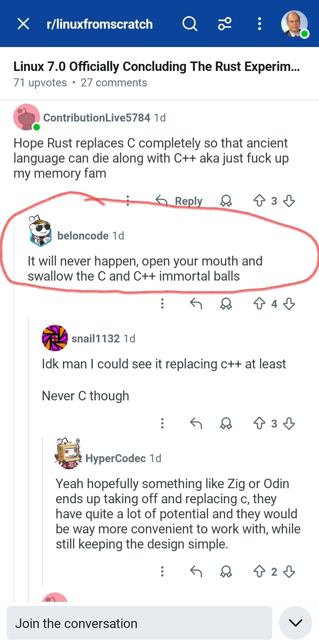Image resolution: width=319 pixels, height=644 pixels.
Task: Open HyperCodec's user profile link
Action: pyautogui.click(x=115, y=458)
